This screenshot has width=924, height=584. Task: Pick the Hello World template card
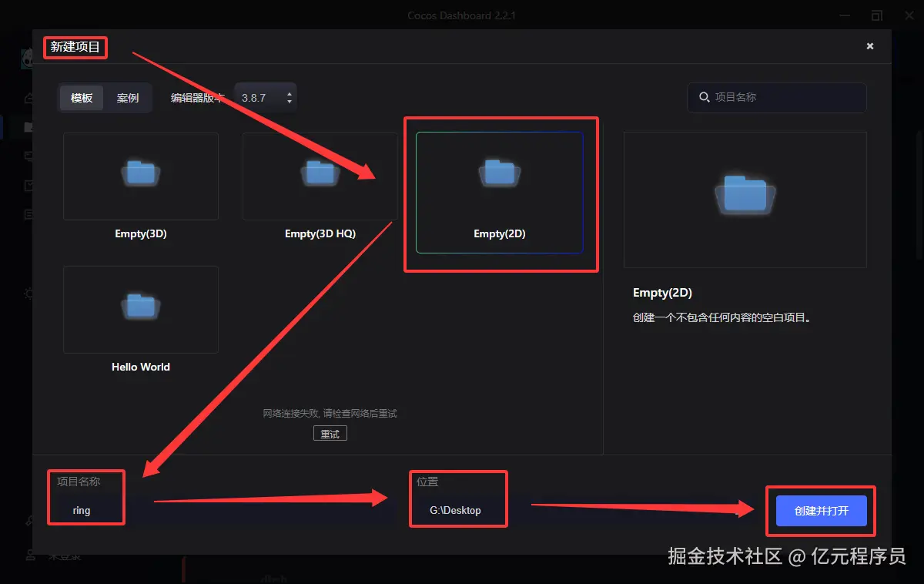click(141, 322)
